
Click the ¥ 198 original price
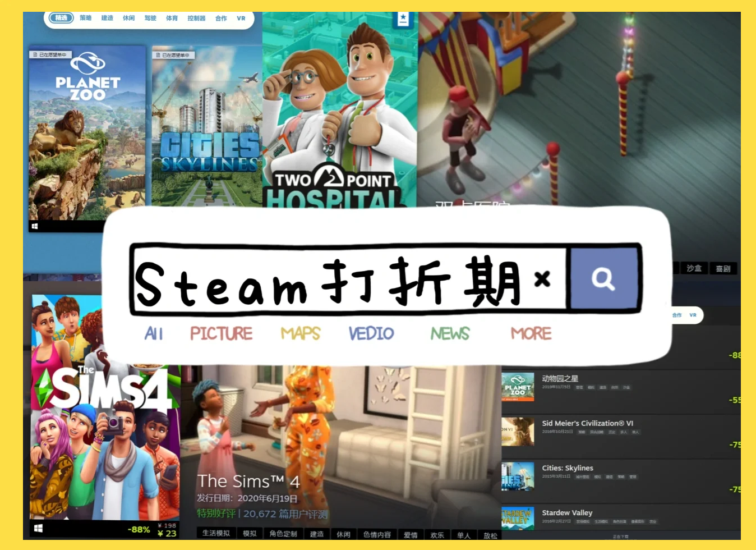[167, 525]
